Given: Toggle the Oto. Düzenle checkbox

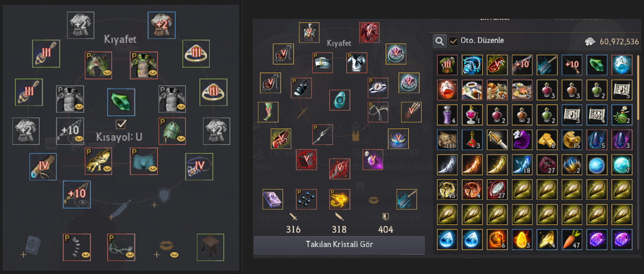Looking at the screenshot, I should pyautogui.click(x=453, y=41).
